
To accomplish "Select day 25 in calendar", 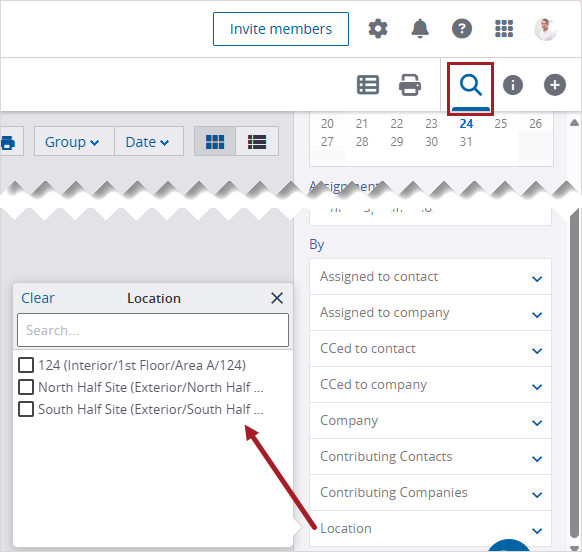I will click(501, 124).
